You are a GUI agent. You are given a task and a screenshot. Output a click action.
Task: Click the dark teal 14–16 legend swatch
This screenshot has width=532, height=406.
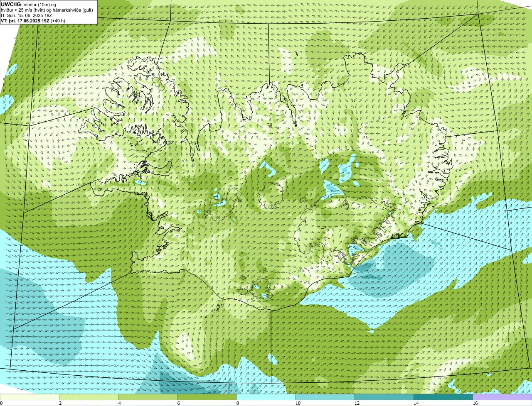tap(443, 397)
